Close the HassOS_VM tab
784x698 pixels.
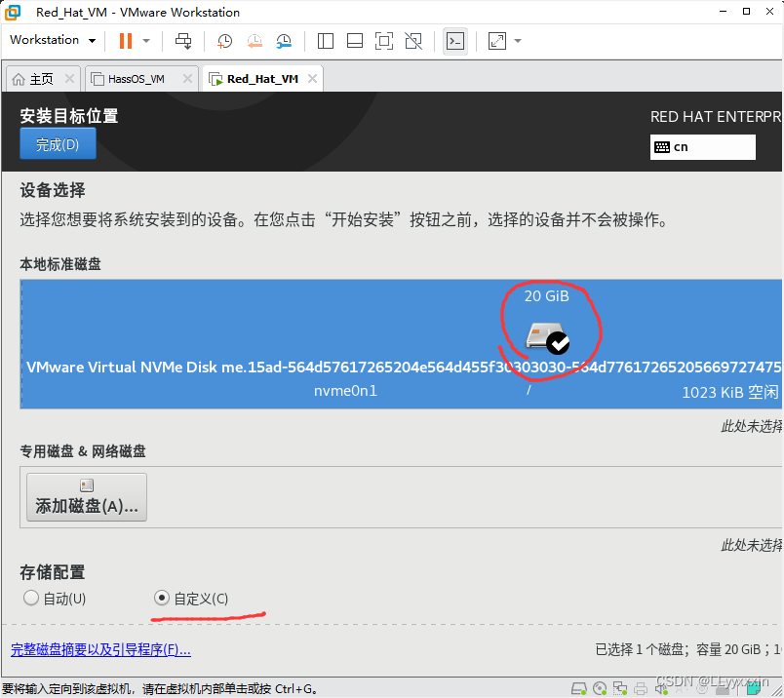[x=187, y=79]
